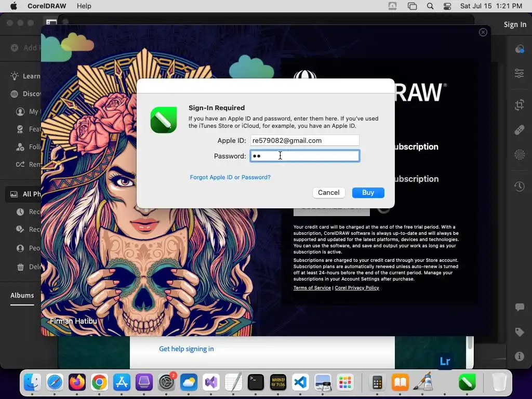Open the Preview app from the dock
532x399 pixels.
click(x=323, y=382)
